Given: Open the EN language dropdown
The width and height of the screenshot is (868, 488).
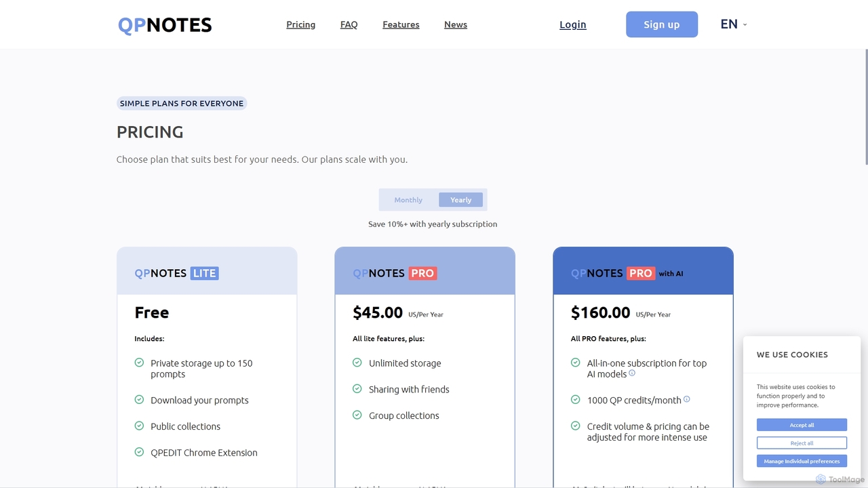Looking at the screenshot, I should 734,24.
